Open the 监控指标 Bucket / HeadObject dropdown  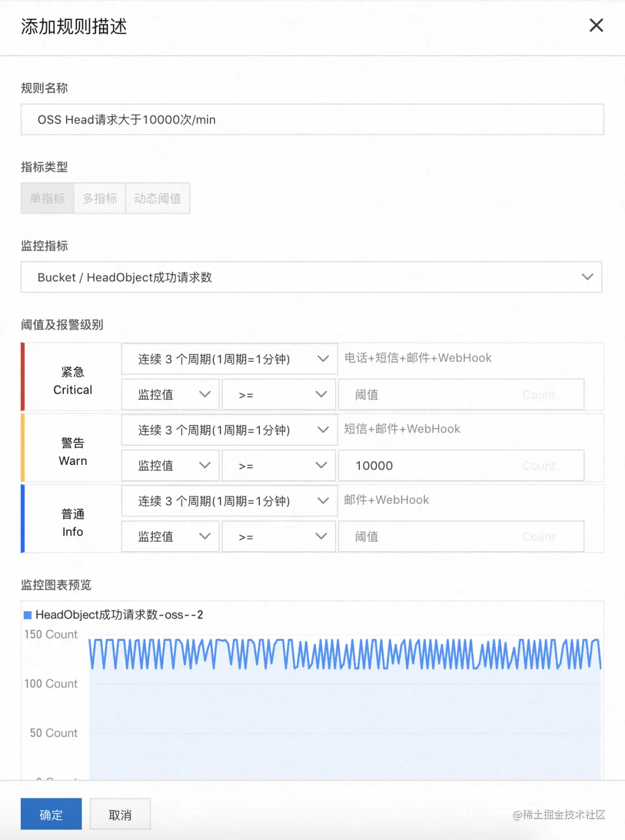(x=311, y=277)
